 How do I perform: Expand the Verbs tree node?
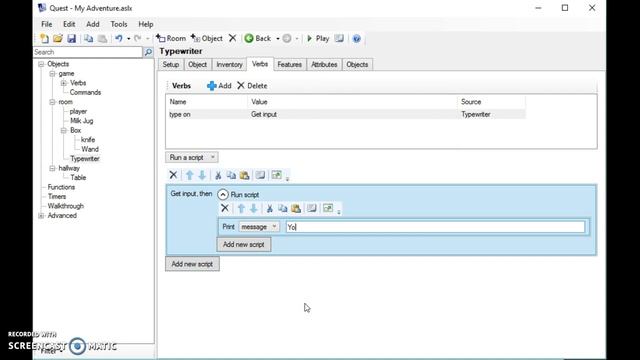click(64, 83)
